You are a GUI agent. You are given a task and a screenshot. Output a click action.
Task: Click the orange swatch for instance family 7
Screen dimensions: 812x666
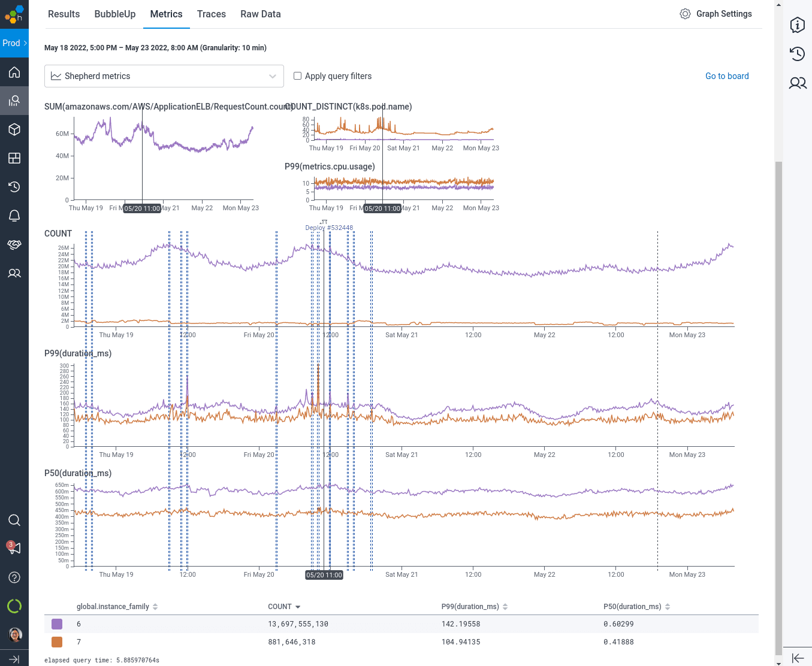click(x=57, y=642)
